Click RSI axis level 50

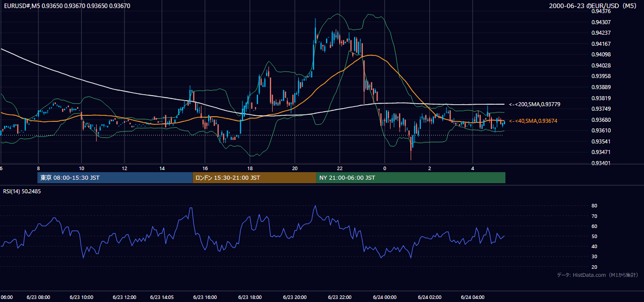[594, 236]
